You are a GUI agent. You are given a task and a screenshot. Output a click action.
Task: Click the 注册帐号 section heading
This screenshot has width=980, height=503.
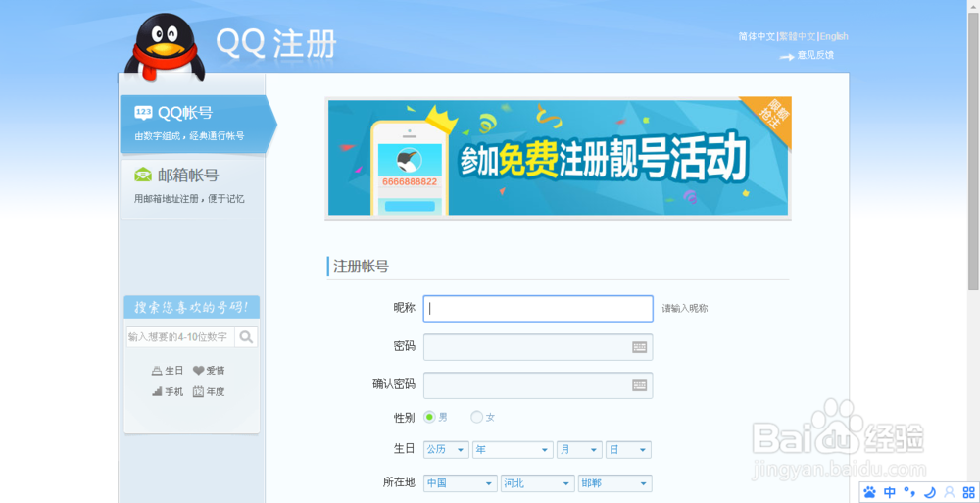(x=361, y=267)
